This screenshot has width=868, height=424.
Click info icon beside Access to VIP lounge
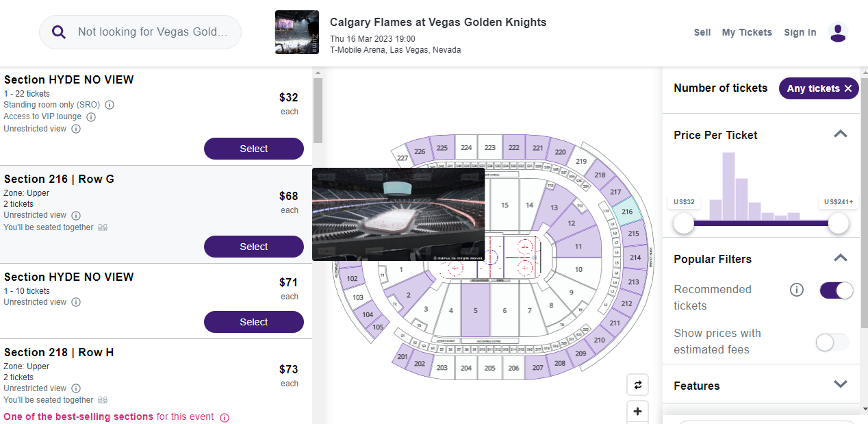click(x=91, y=117)
